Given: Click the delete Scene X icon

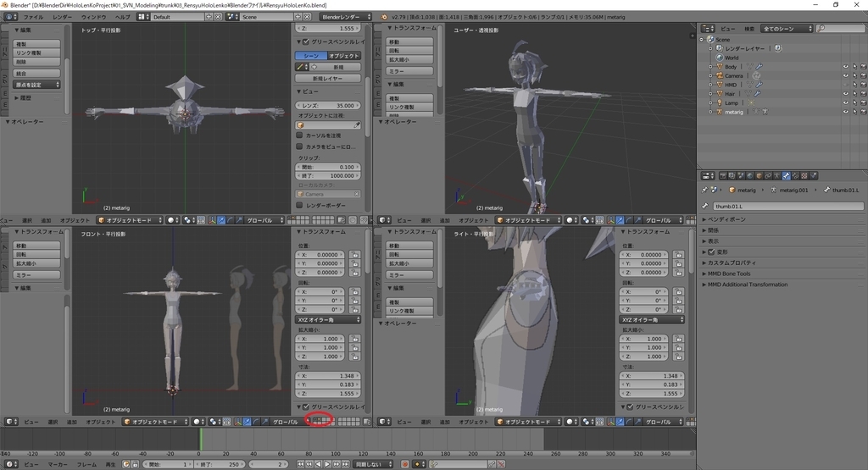Looking at the screenshot, I should point(307,17).
